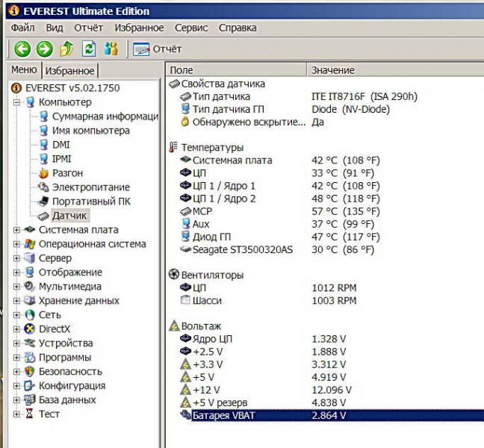Viewport: 484px width, 448px height.
Task: Open the Файл menu
Action: 22,28
